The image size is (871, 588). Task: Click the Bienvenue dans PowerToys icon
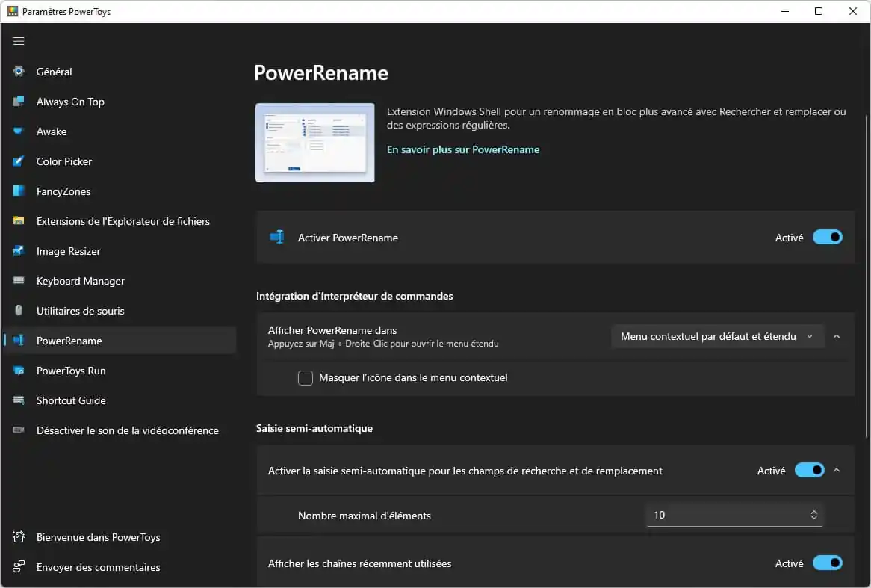19,537
